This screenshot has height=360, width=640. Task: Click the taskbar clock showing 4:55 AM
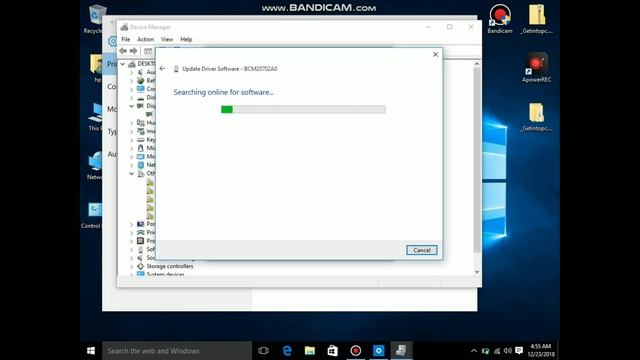pos(541,350)
